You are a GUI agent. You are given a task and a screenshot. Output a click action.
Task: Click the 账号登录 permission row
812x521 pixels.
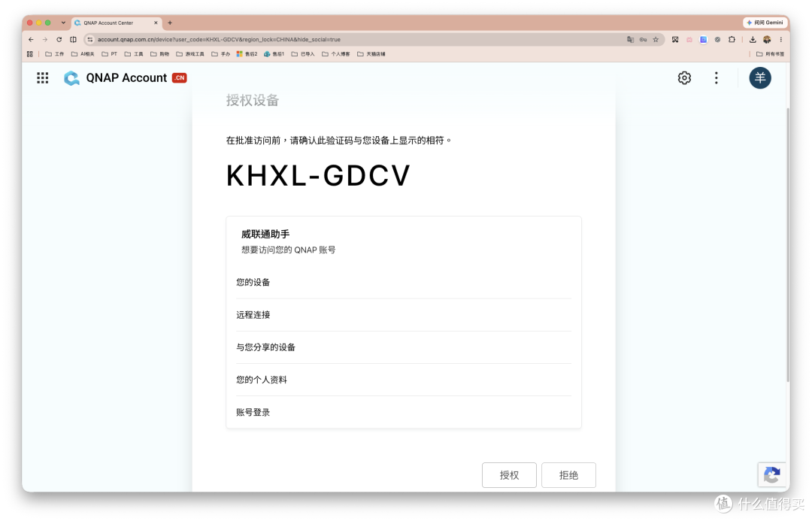404,413
